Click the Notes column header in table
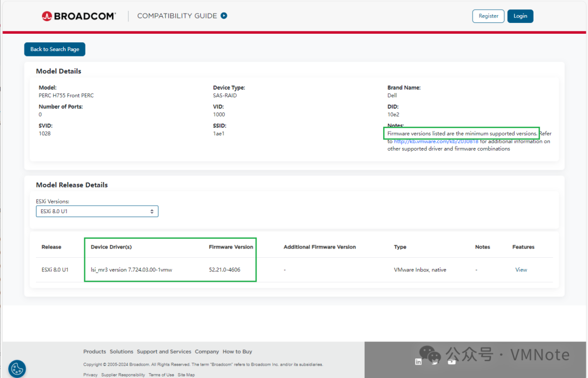This screenshot has height=378, width=588. pos(482,247)
